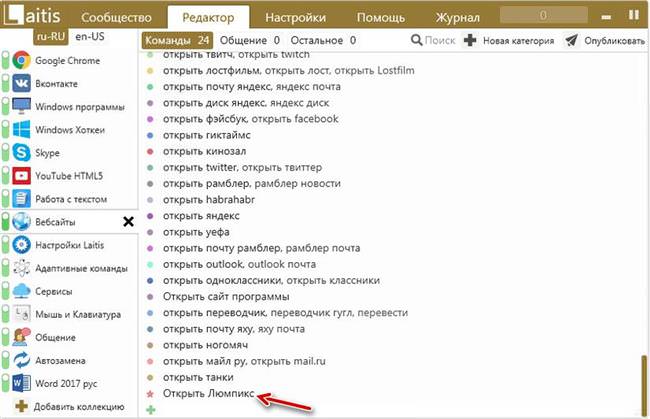The height and width of the screenshot is (419, 650).
Task: Select the command открыть фэйсбук, открыть facebook
Action: [250, 119]
